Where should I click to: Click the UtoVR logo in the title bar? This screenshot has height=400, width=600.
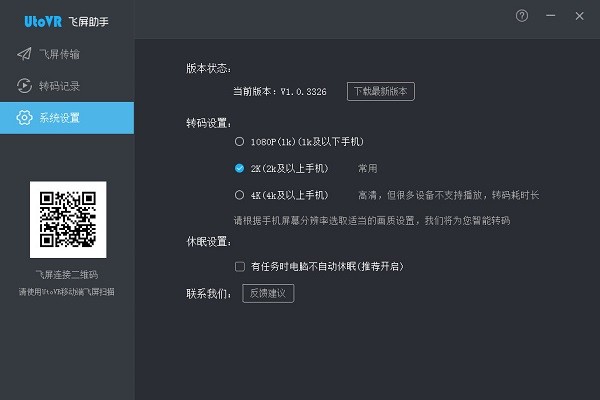pos(44,19)
